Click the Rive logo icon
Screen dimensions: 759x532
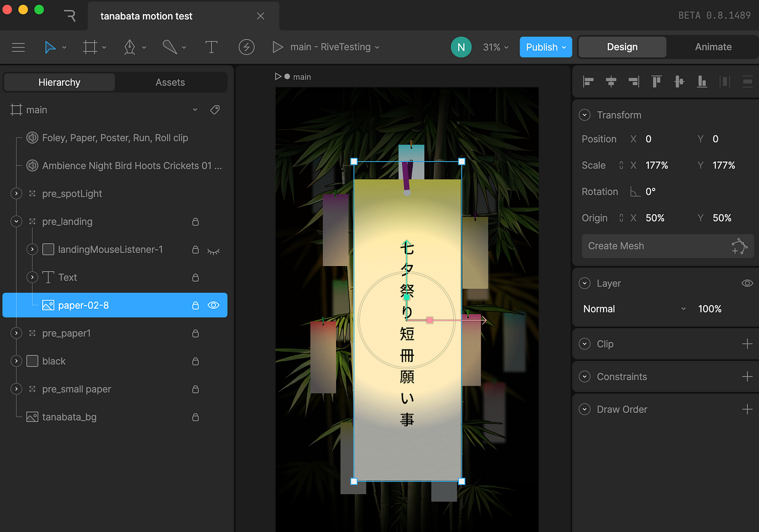point(70,16)
